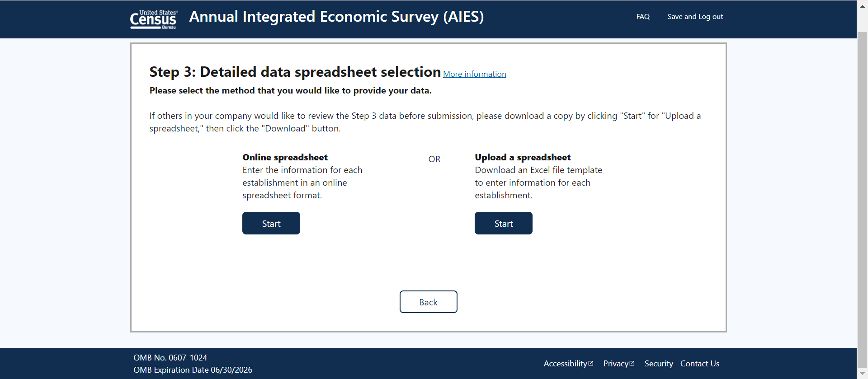Open the More information link
Screen dimensions: 868x379
click(x=474, y=74)
